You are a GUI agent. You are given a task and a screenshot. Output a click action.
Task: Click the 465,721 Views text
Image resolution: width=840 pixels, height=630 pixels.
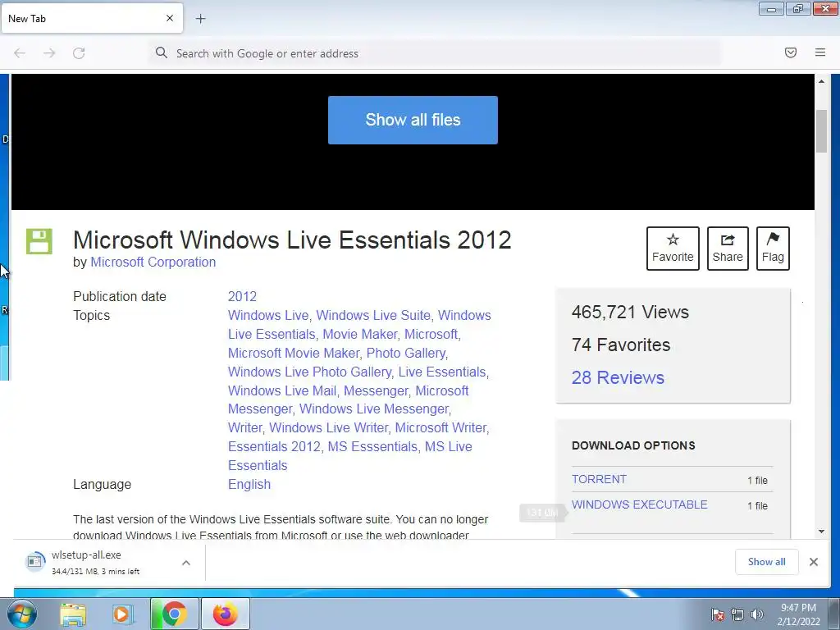coord(630,312)
